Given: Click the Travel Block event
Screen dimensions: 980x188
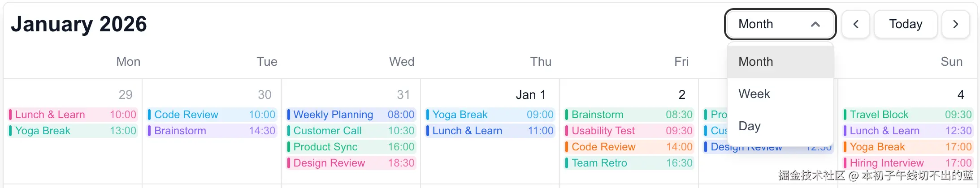Looking at the screenshot, I should pos(907,115).
